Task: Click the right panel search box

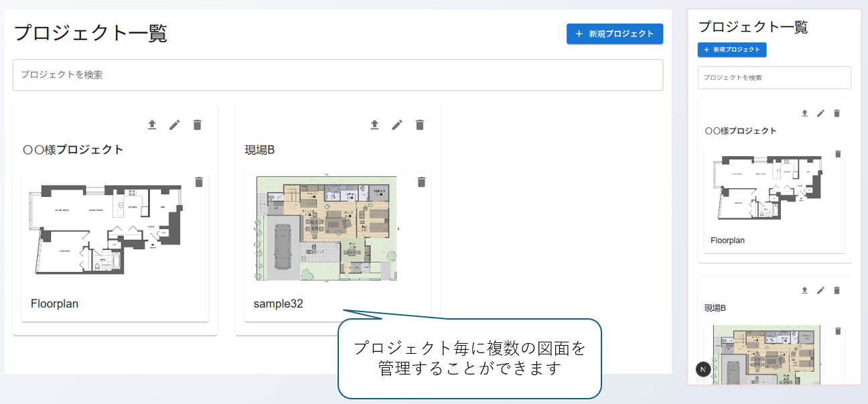Action: pos(774,78)
